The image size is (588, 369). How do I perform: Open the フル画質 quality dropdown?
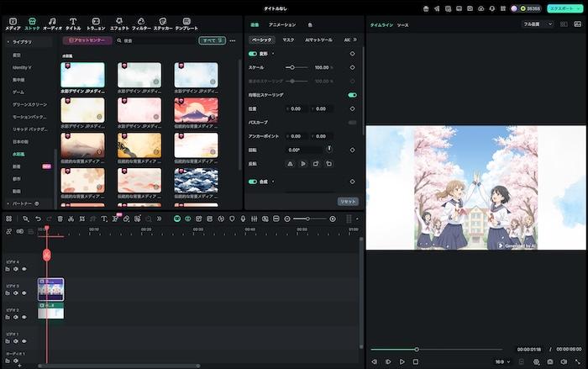[x=538, y=24]
